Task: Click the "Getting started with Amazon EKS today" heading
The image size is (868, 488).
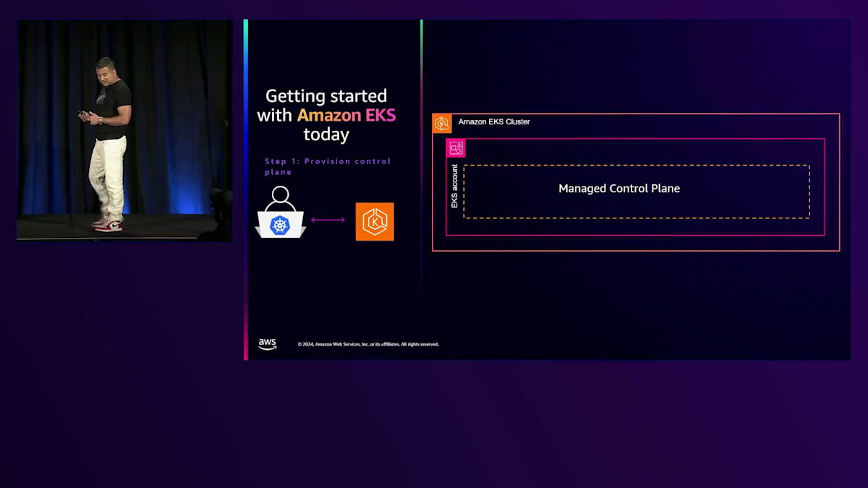Action: (326, 115)
